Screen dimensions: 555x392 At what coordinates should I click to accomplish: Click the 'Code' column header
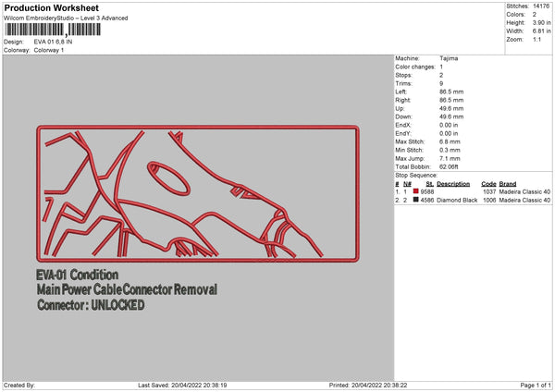pos(488,184)
